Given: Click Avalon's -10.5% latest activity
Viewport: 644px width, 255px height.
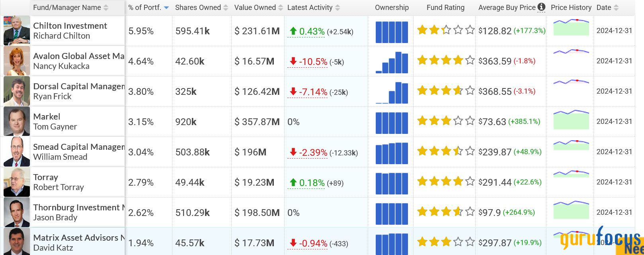Looking at the screenshot, I should click(x=308, y=62).
